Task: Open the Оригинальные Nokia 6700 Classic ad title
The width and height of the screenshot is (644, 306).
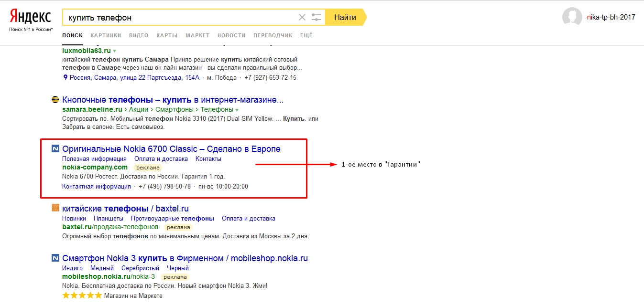Action: pyautogui.click(x=171, y=149)
